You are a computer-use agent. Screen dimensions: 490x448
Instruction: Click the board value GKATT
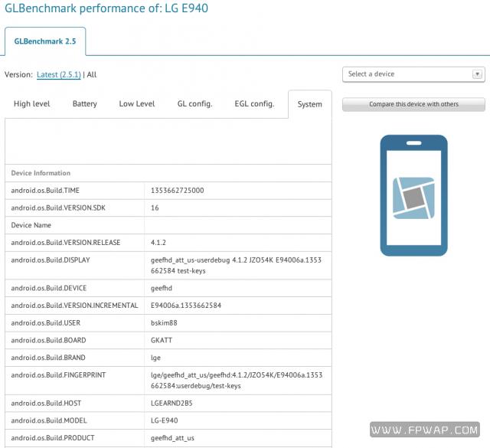point(162,341)
